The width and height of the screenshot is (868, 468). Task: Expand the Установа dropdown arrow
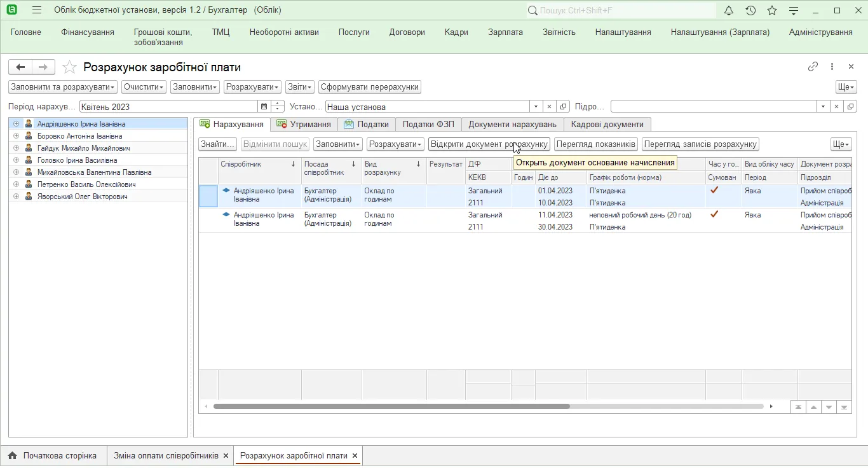pyautogui.click(x=536, y=107)
